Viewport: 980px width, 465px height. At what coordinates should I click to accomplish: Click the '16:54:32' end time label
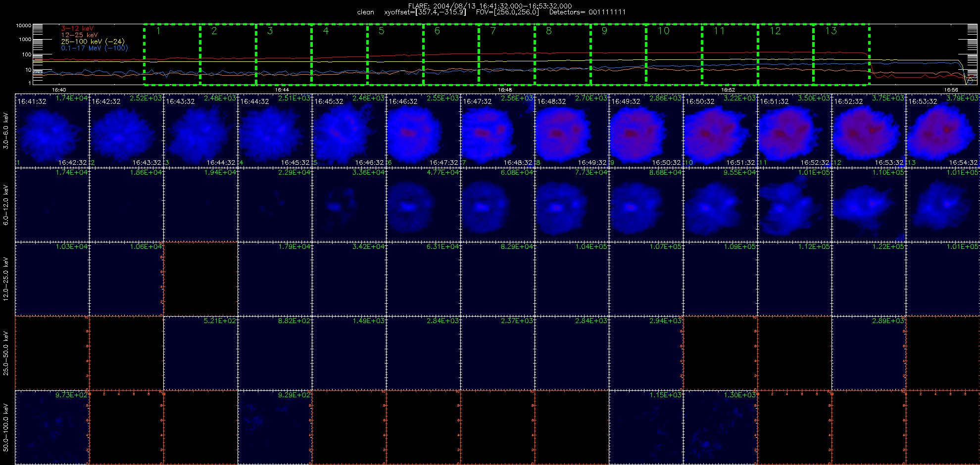[x=963, y=162]
